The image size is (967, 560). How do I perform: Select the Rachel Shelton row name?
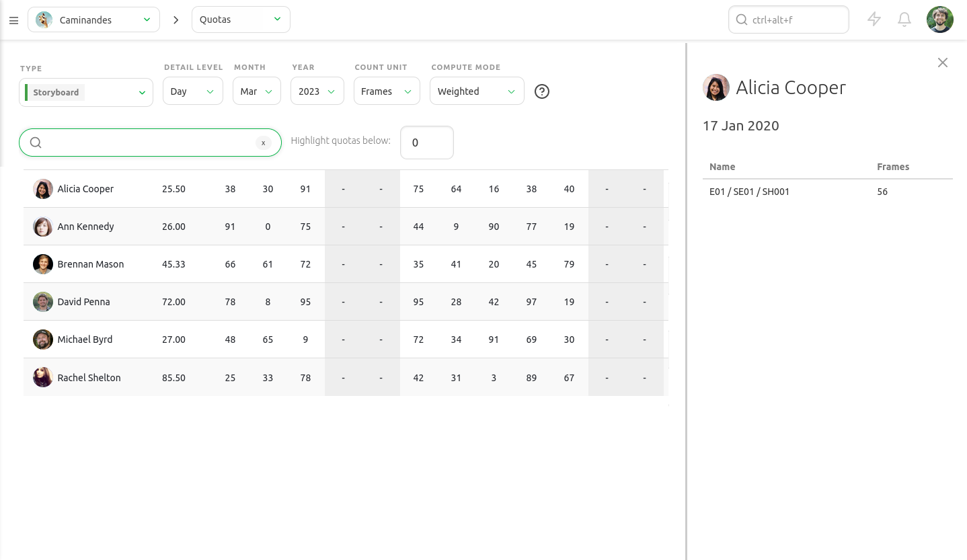[89, 378]
